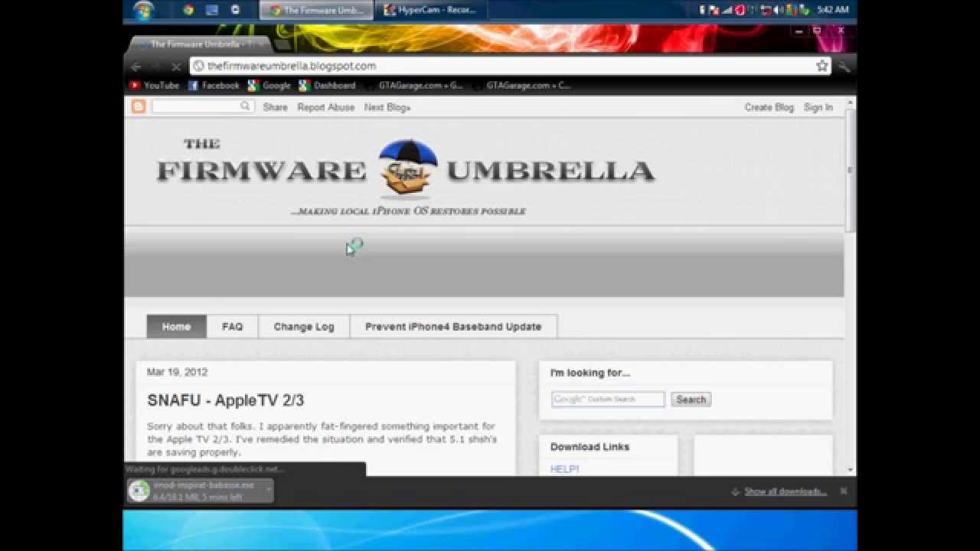Open the SNAFU - AppleTV 2/3 post title
980x551 pixels.
[x=226, y=400]
